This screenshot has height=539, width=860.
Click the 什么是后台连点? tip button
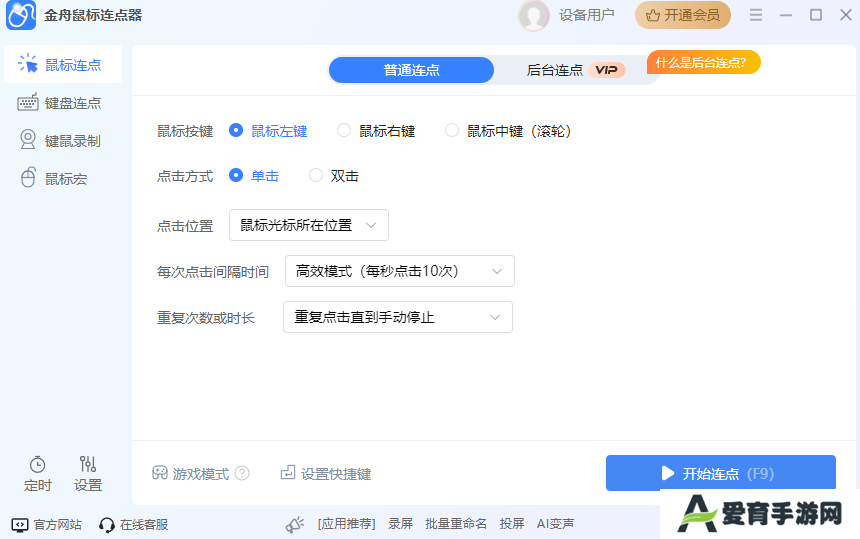click(704, 63)
